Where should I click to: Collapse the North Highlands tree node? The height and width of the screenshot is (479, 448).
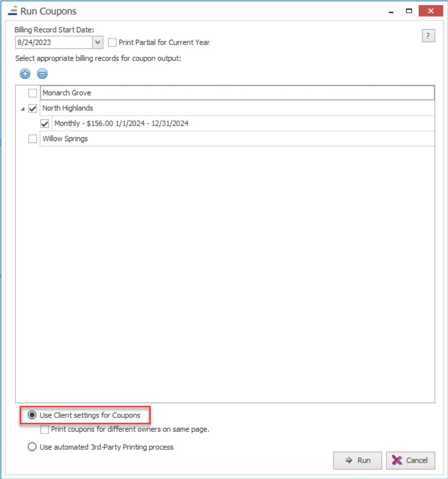(x=23, y=109)
